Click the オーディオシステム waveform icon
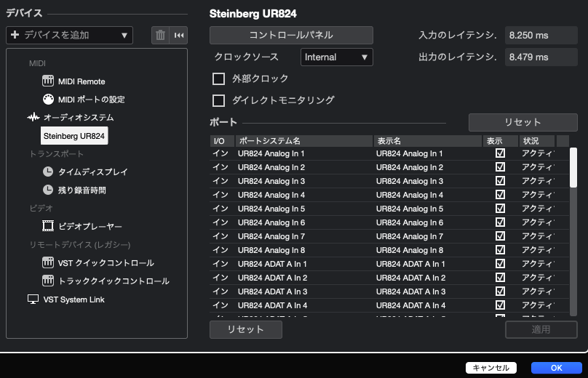The height and width of the screenshot is (378, 588). click(x=33, y=117)
